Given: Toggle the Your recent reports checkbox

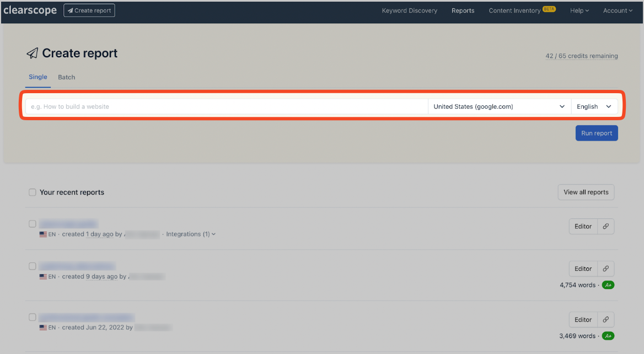Looking at the screenshot, I should click(x=33, y=192).
